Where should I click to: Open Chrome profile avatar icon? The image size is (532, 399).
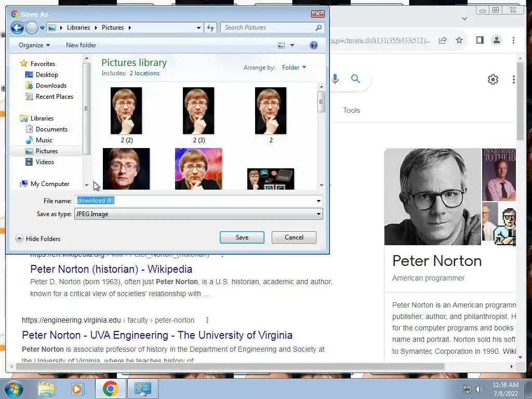[x=496, y=40]
